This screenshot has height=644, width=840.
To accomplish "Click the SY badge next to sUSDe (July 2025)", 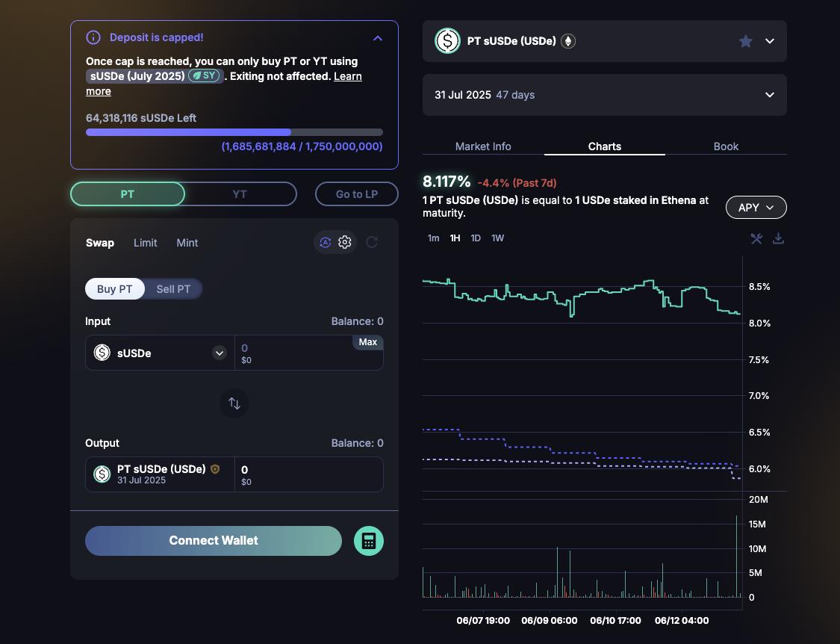I will [x=205, y=75].
